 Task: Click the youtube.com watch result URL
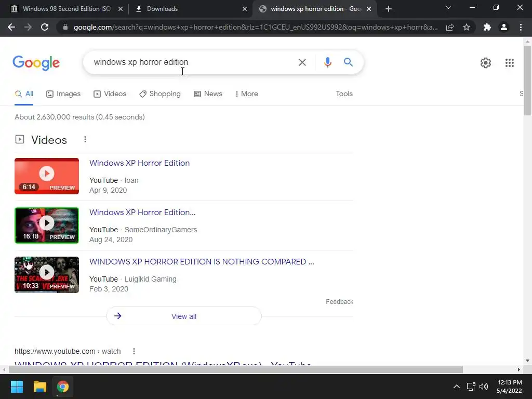tap(68, 351)
